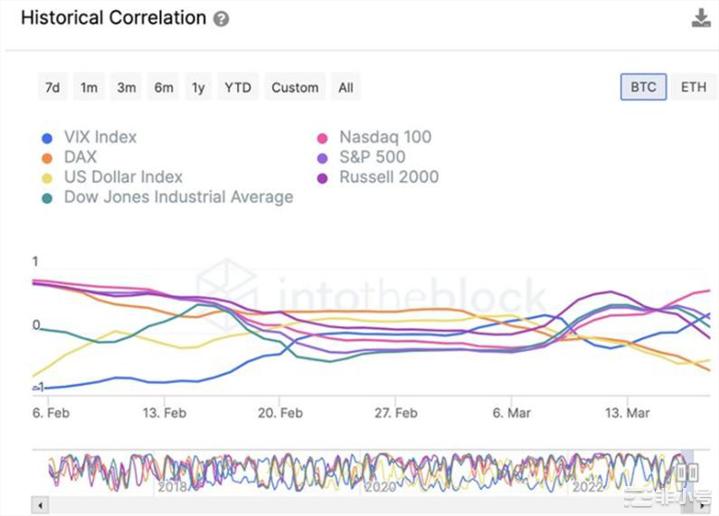719x516 pixels.
Task: Show YTD time range
Action: [x=238, y=87]
